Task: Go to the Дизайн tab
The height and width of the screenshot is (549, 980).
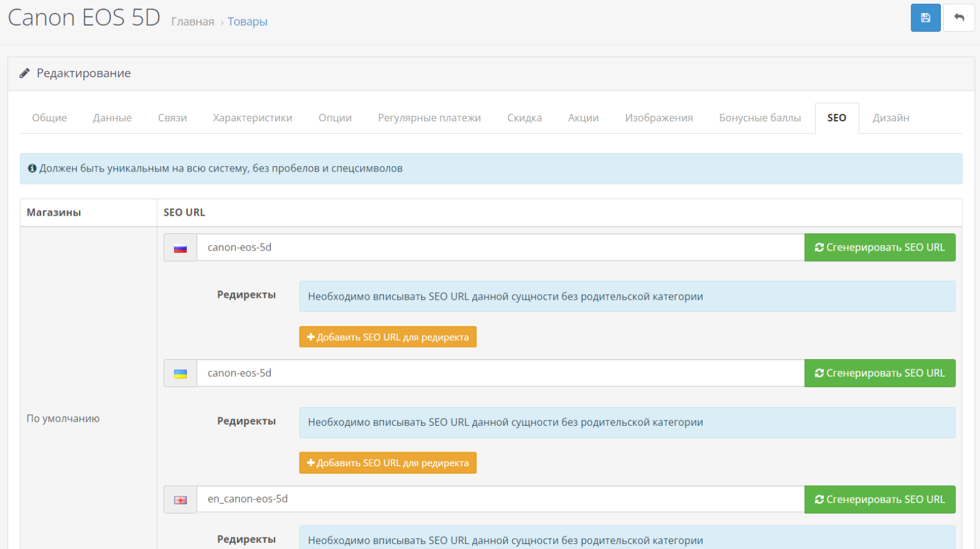Action: tap(891, 118)
